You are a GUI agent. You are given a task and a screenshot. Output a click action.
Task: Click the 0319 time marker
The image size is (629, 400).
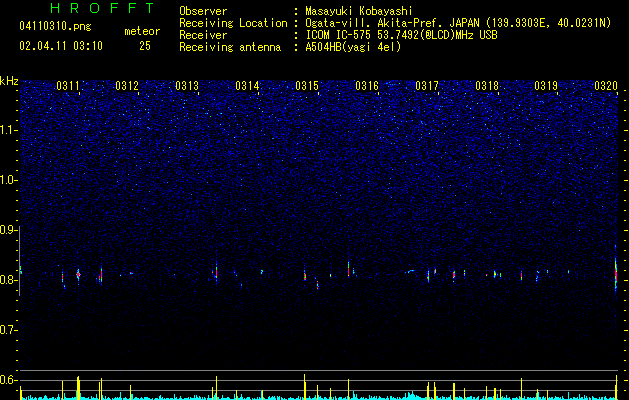546,86
